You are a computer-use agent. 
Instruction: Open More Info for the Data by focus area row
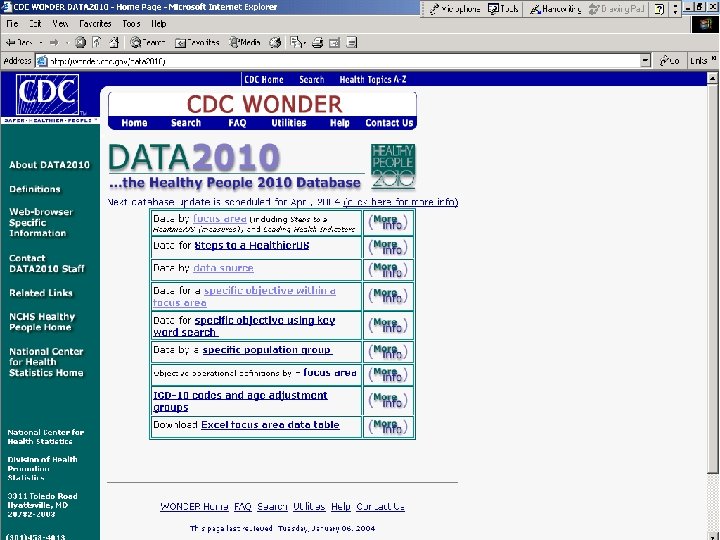pos(388,222)
